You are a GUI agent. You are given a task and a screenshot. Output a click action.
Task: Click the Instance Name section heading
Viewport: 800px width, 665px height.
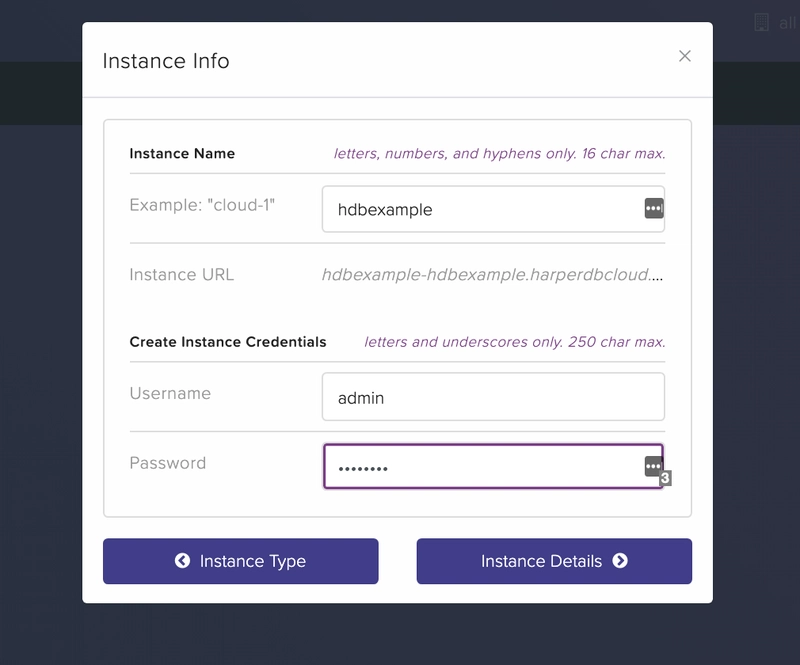pos(182,154)
